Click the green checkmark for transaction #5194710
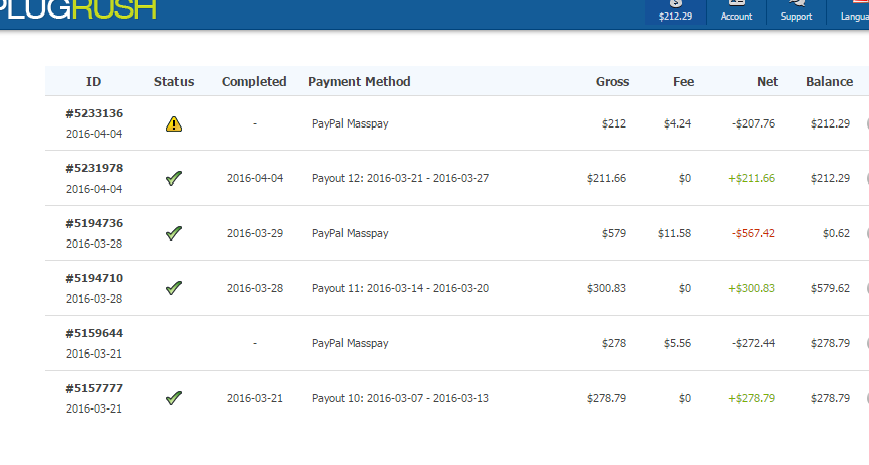Screen dimensions: 869x465 pyautogui.click(x=174, y=288)
